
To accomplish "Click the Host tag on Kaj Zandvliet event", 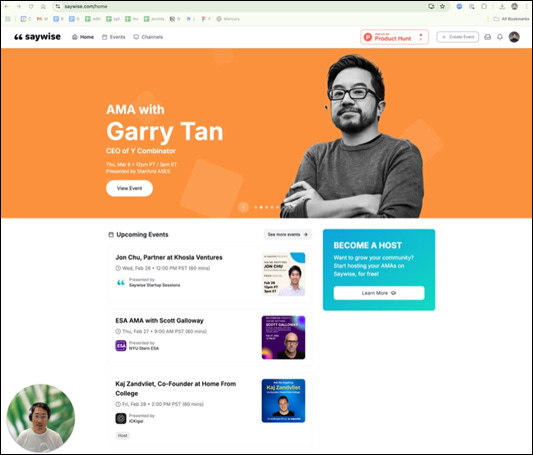I will (x=123, y=435).
